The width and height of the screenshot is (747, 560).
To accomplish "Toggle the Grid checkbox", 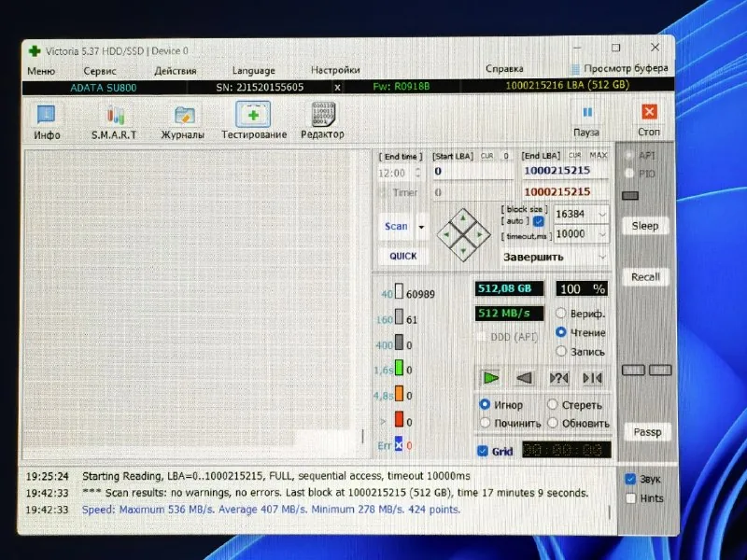I will (482, 451).
